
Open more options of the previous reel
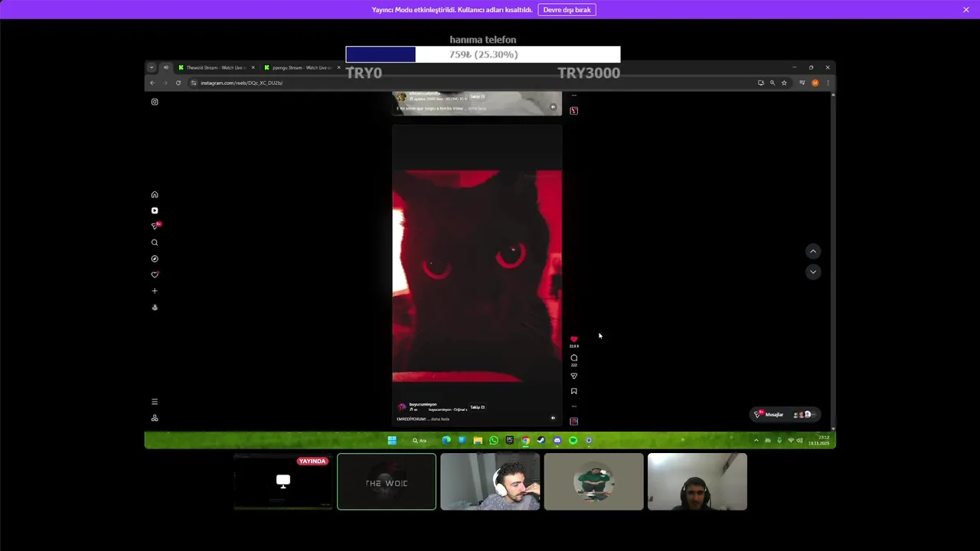(x=574, y=96)
